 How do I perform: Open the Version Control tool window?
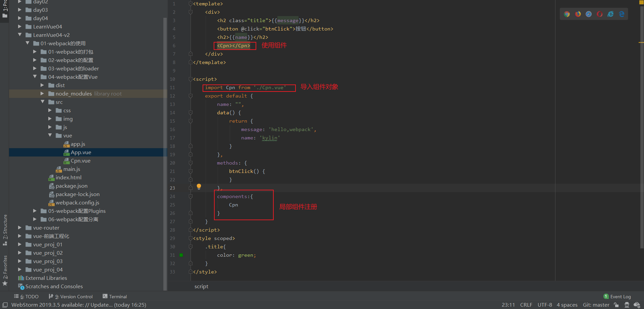71,297
